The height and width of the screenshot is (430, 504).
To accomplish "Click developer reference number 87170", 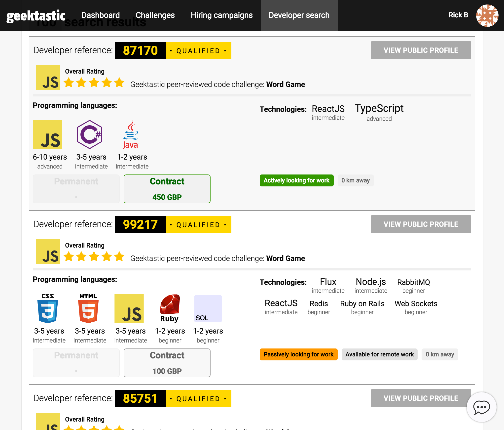I will point(141,51).
